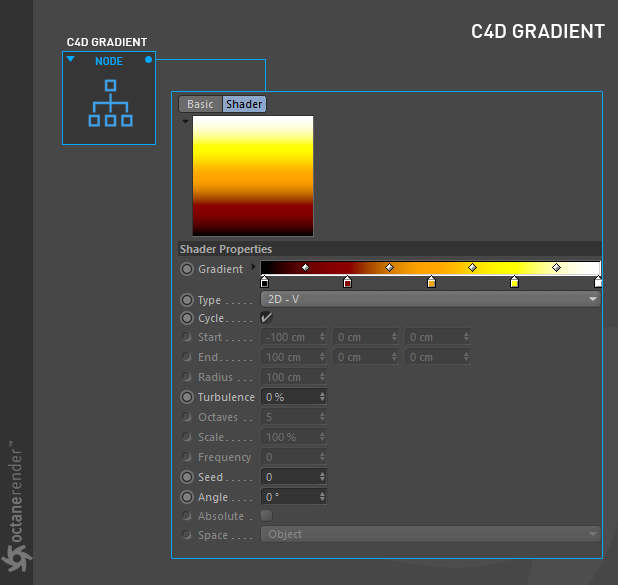Screen dimensions: 618x585
Task: Collapse the node using the blue triangle arrow
Action: click(x=71, y=59)
